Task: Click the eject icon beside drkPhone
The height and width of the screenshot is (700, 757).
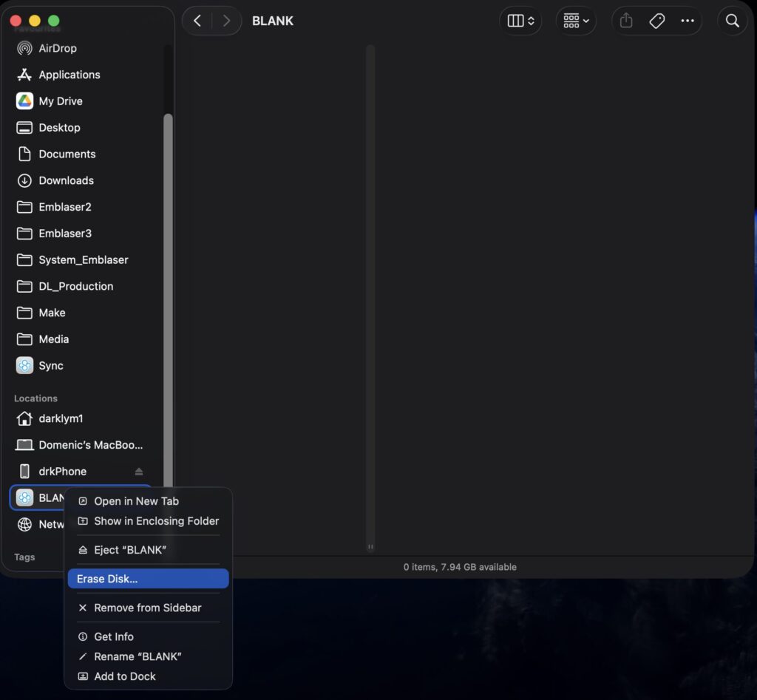Action: tap(139, 472)
